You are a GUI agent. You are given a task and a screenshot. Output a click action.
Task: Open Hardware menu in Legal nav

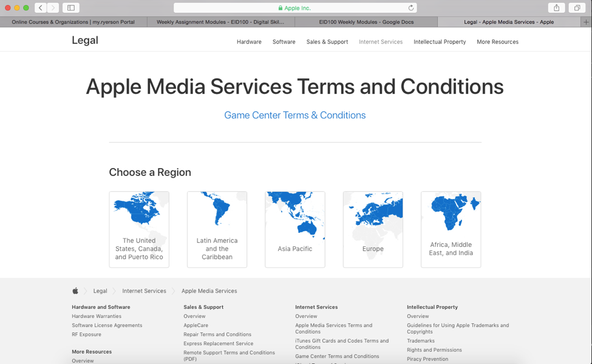click(x=249, y=42)
